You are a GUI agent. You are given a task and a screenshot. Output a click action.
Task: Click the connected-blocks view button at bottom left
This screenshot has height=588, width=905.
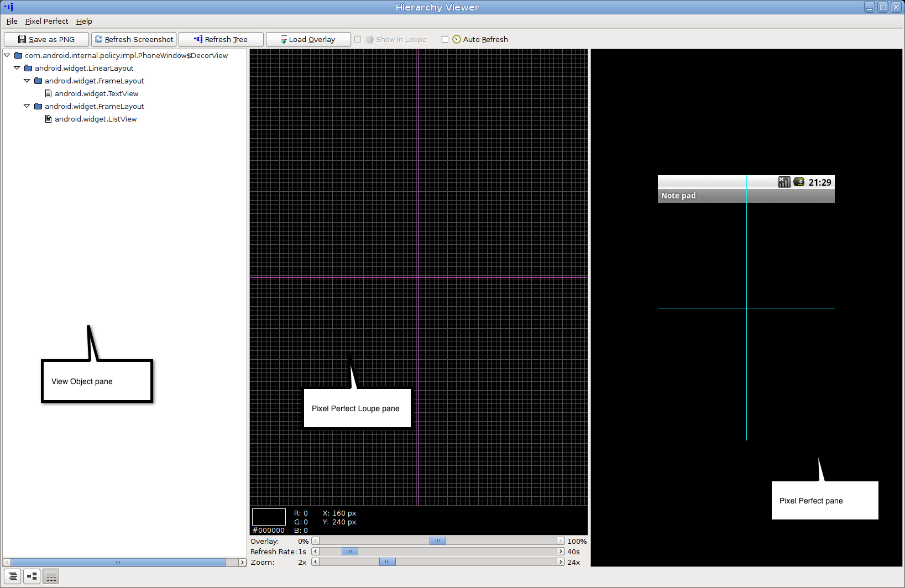click(32, 576)
